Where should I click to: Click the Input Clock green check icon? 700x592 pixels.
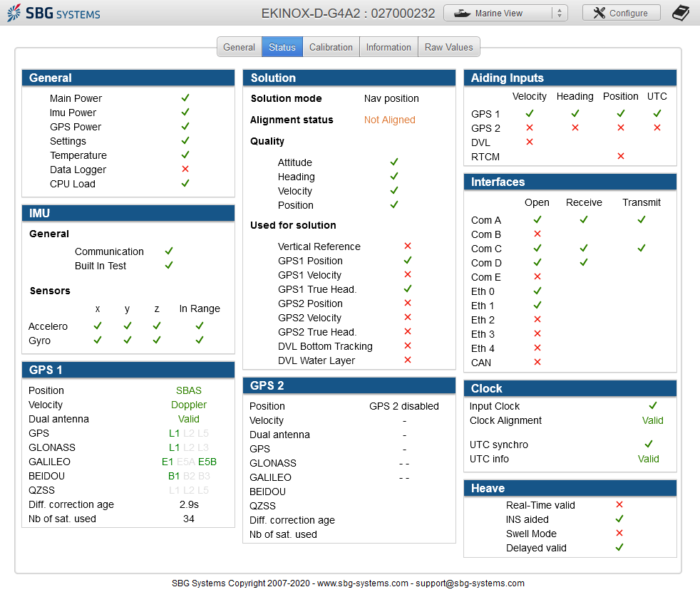[653, 405]
